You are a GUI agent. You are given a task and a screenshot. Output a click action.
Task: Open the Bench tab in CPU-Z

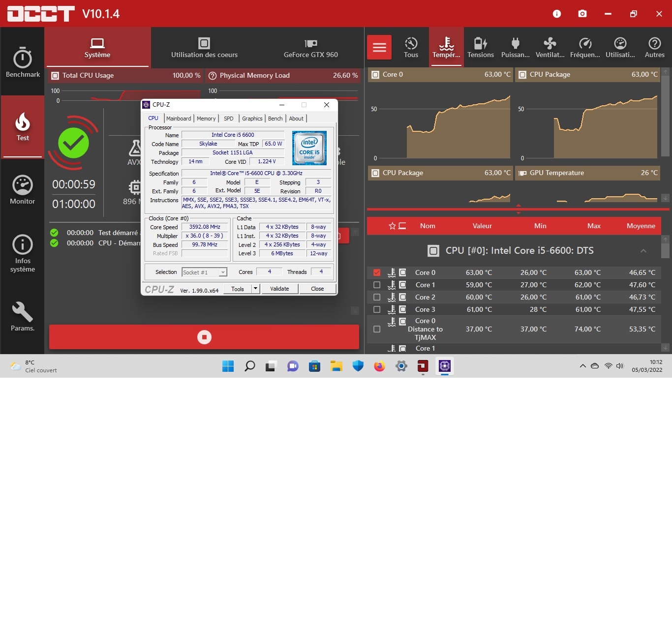[x=275, y=119]
